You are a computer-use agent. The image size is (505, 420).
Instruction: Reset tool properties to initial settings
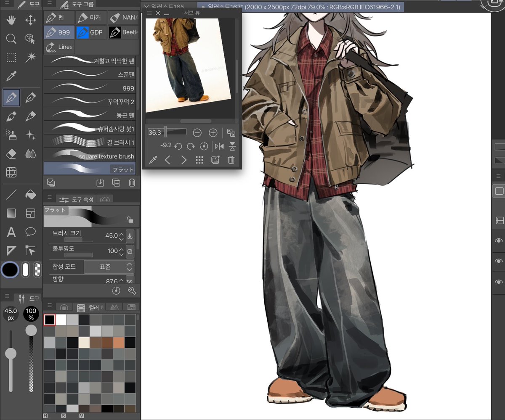click(116, 291)
